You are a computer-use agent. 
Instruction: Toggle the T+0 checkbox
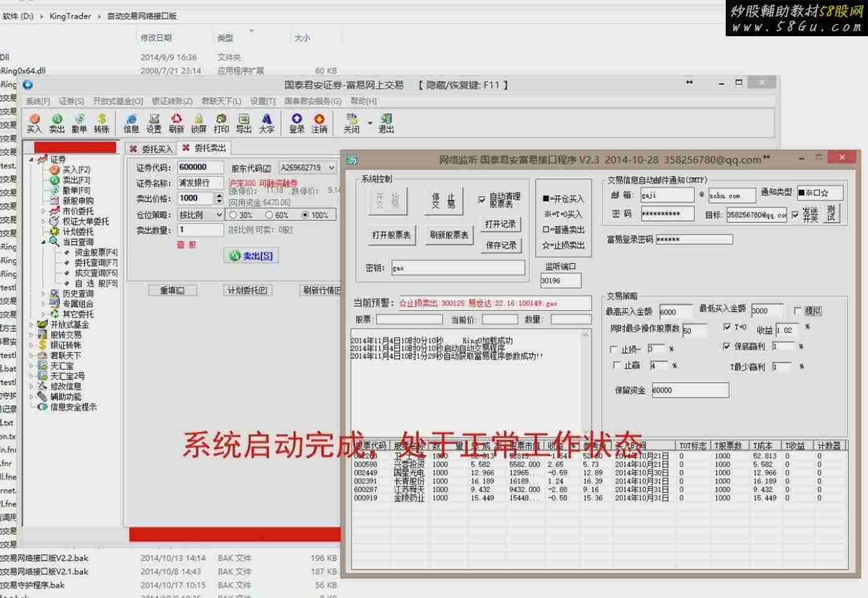click(x=726, y=326)
